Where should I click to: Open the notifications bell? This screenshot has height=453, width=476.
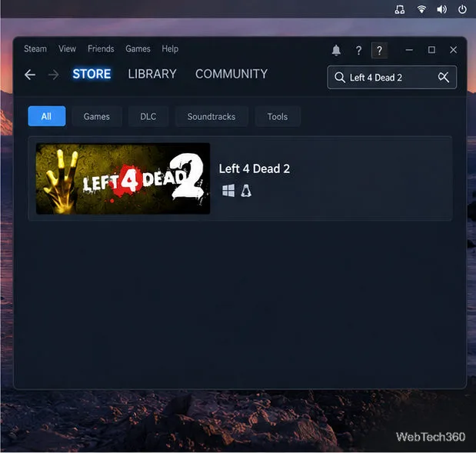point(336,50)
